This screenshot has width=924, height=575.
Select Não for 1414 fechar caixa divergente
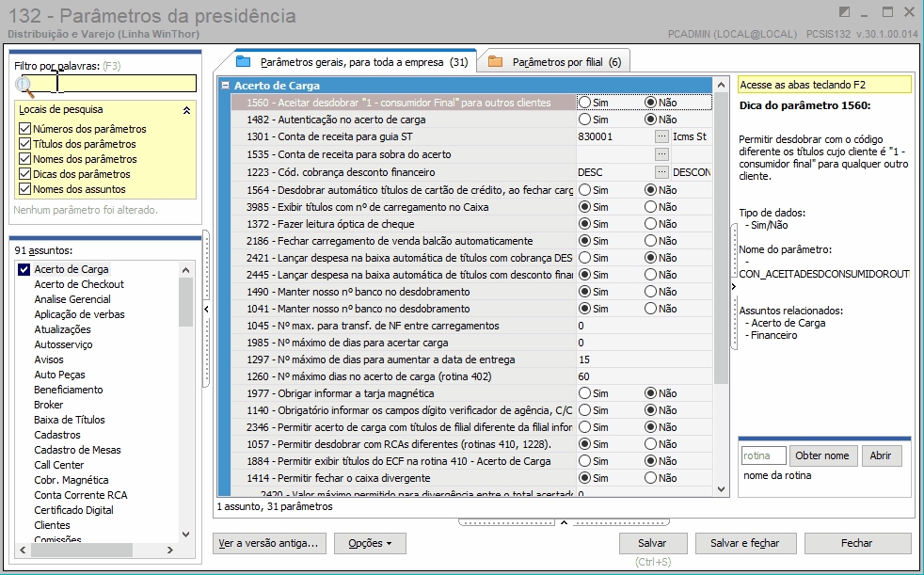point(650,478)
